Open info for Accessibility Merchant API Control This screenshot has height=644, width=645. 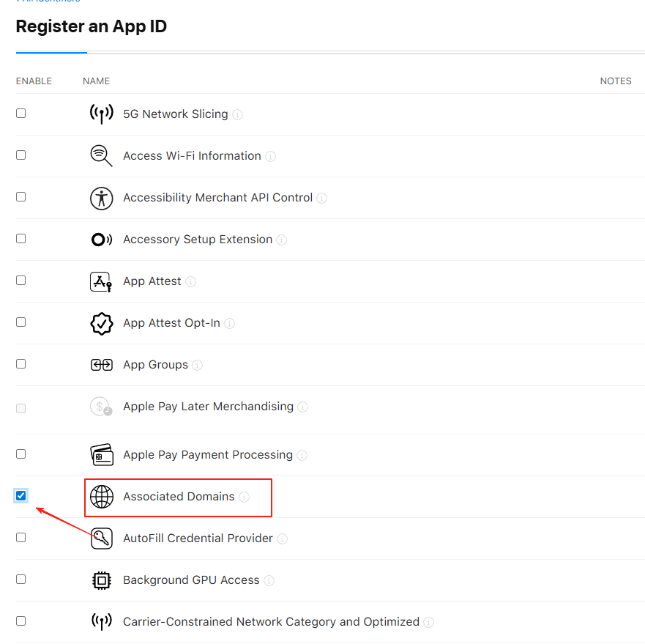[x=321, y=198]
